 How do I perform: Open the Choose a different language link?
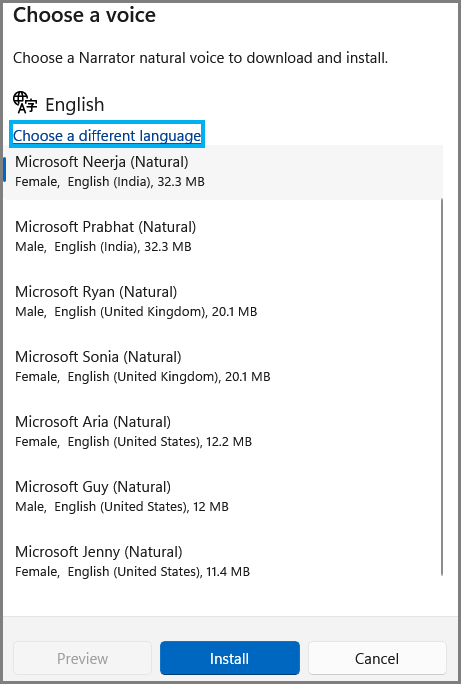(107, 136)
